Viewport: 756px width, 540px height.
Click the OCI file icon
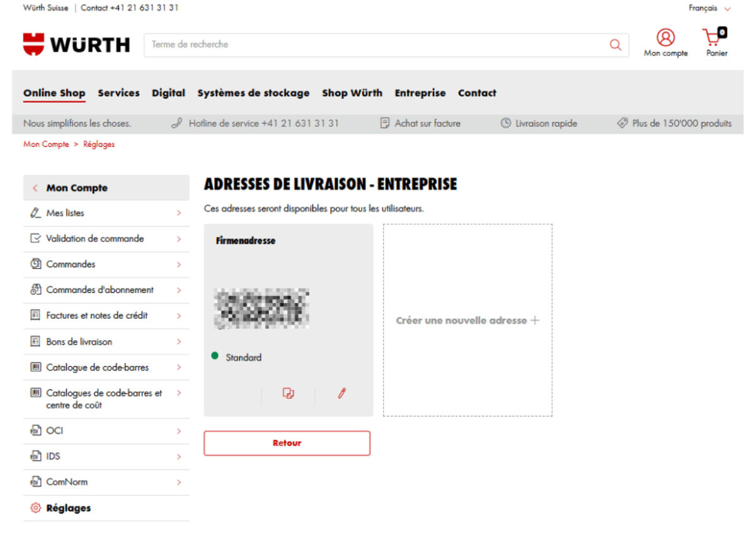35,431
